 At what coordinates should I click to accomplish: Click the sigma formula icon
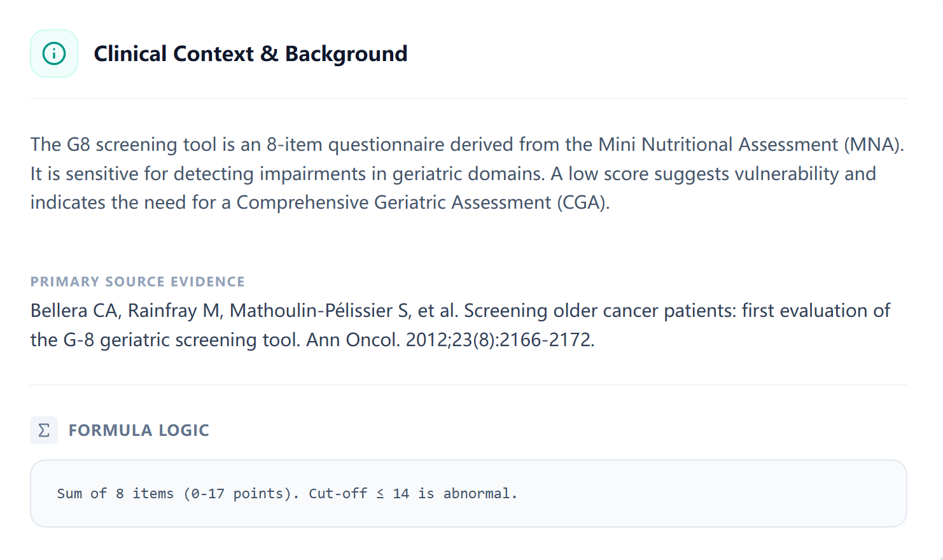pos(44,430)
